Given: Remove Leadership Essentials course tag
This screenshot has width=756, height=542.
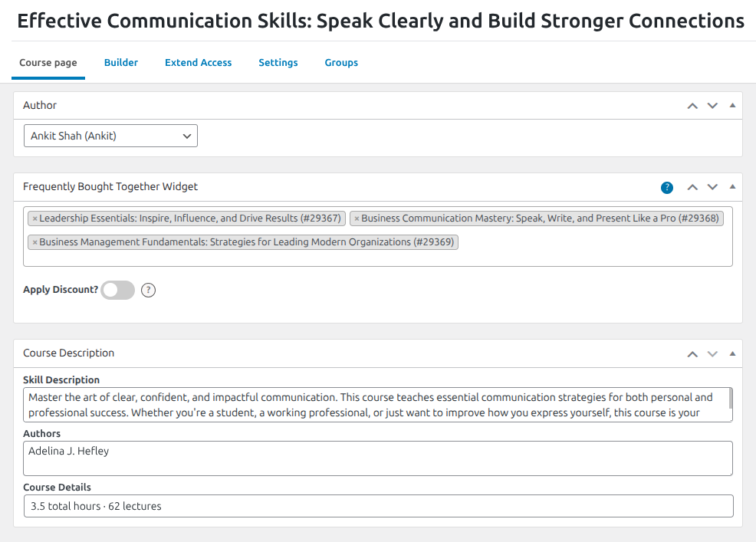Looking at the screenshot, I should [35, 218].
